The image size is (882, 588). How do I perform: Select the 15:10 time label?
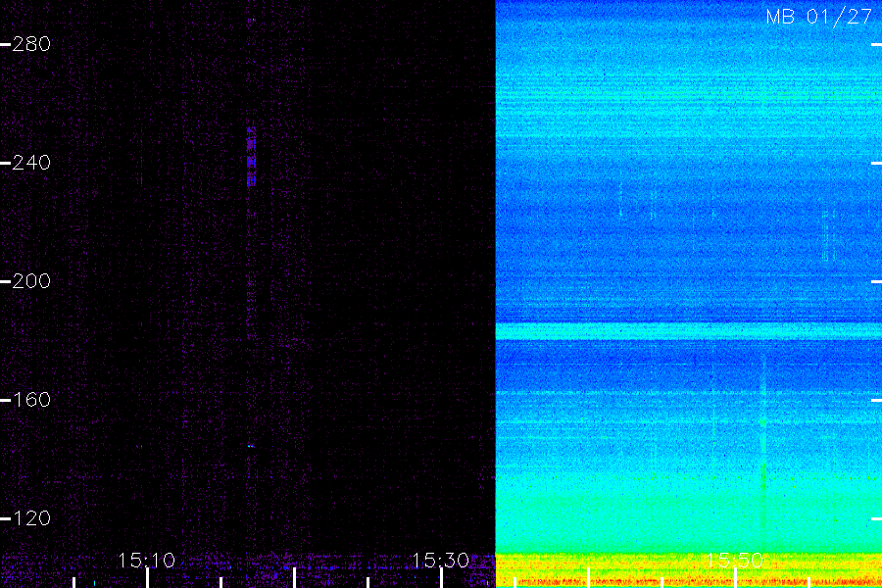coord(147,561)
